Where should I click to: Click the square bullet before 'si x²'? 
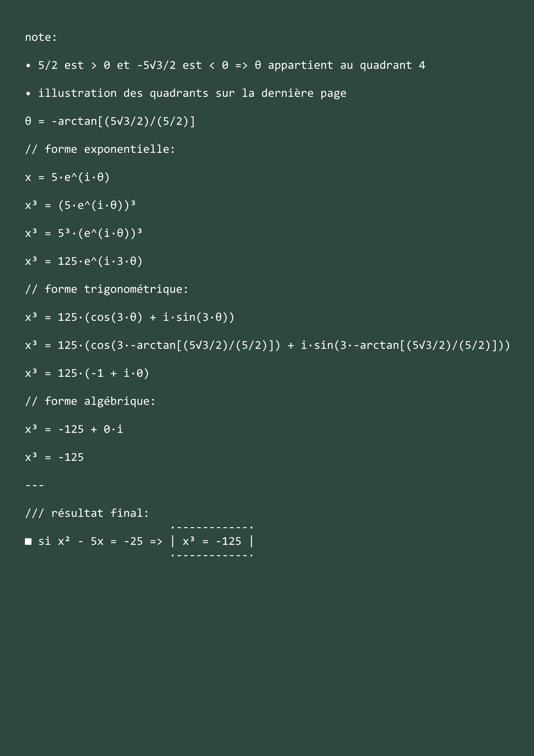click(x=28, y=541)
